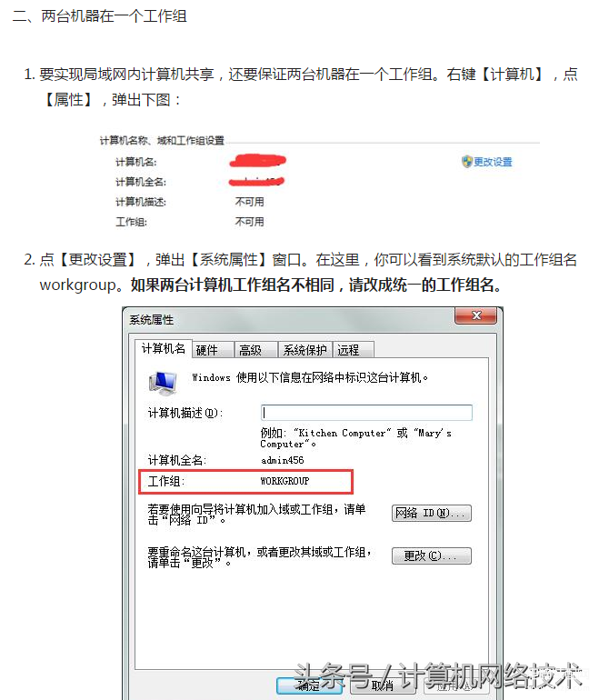Click the red-scribbled 计算机名 value
Image resolution: width=599 pixels, height=700 pixels.
pyautogui.click(x=258, y=161)
